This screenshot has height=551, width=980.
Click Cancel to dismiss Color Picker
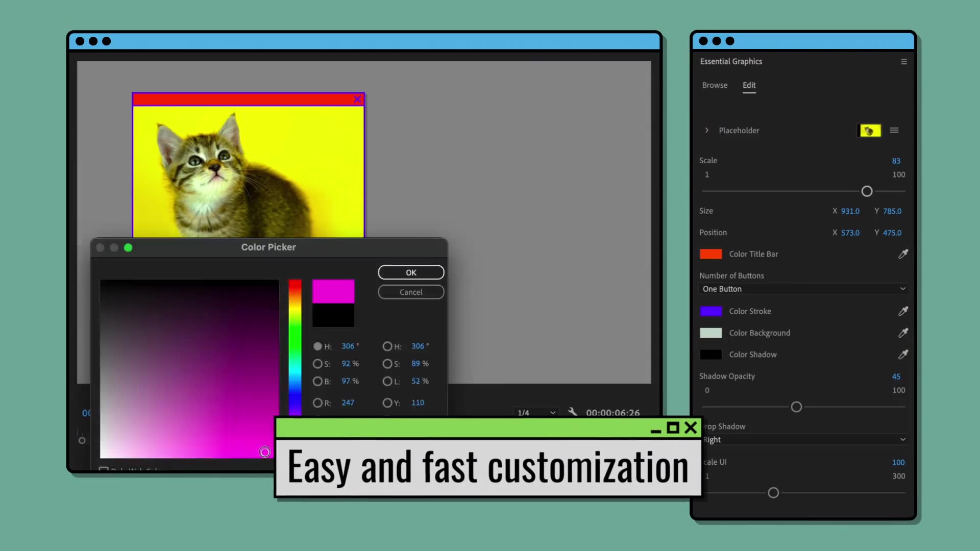point(410,291)
